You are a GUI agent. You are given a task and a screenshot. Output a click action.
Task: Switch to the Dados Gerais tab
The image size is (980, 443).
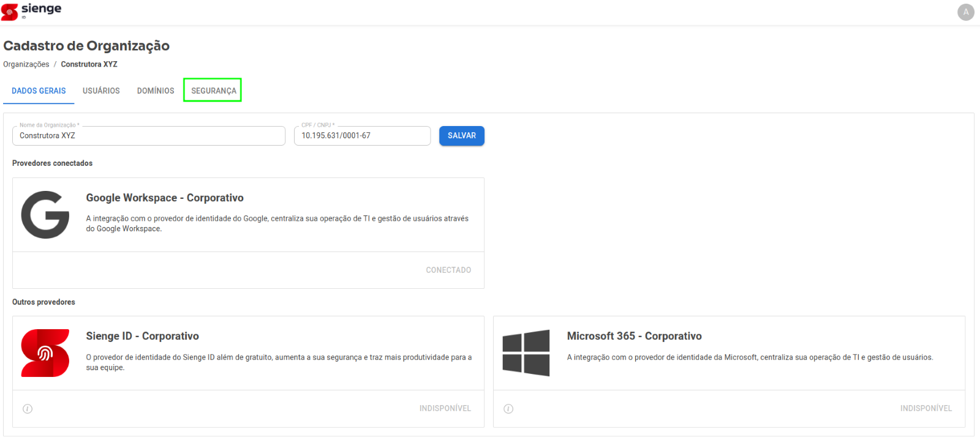point(39,91)
